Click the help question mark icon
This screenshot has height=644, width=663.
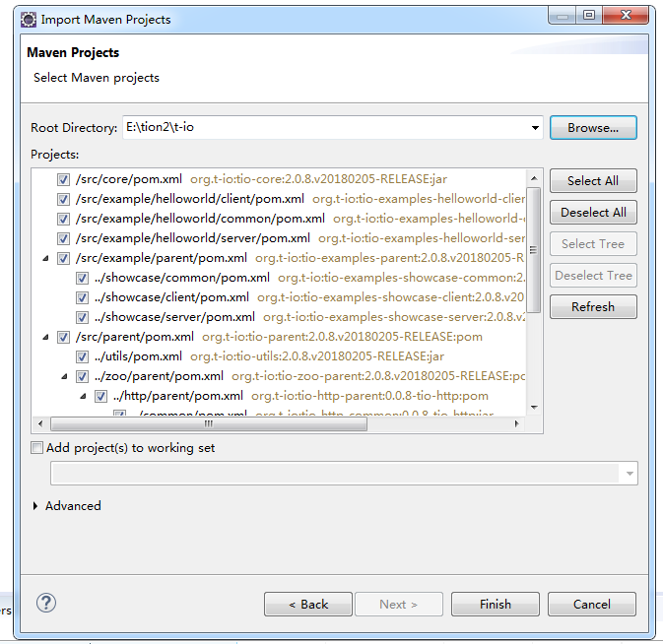click(x=46, y=603)
